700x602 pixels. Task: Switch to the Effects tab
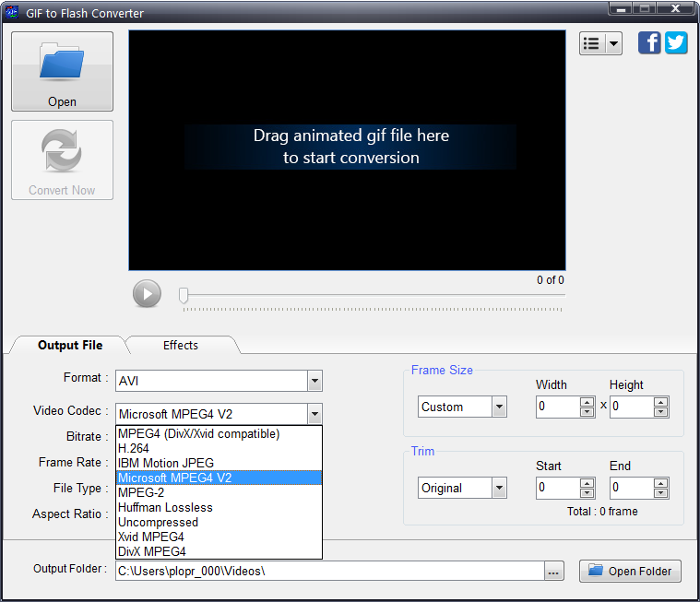pos(181,345)
